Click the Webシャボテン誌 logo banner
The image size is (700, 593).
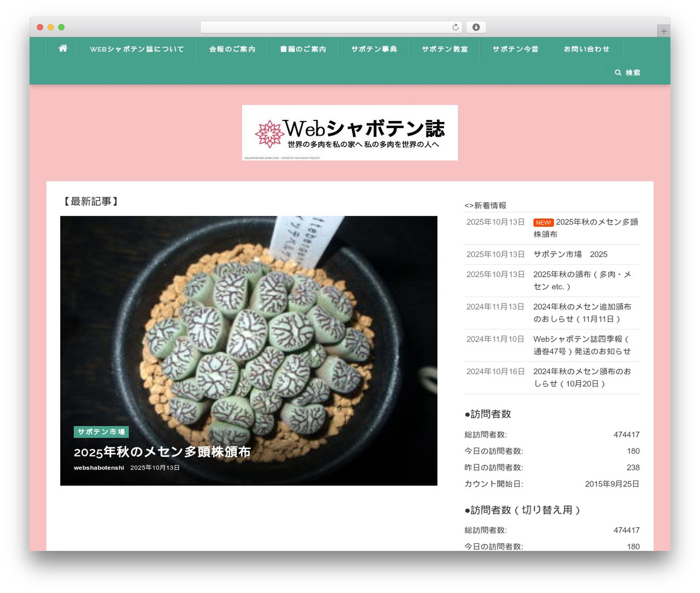pos(350,133)
